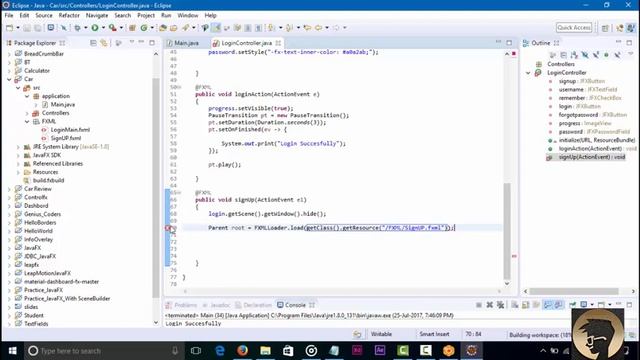Expand the Controllers package

coord(27,113)
